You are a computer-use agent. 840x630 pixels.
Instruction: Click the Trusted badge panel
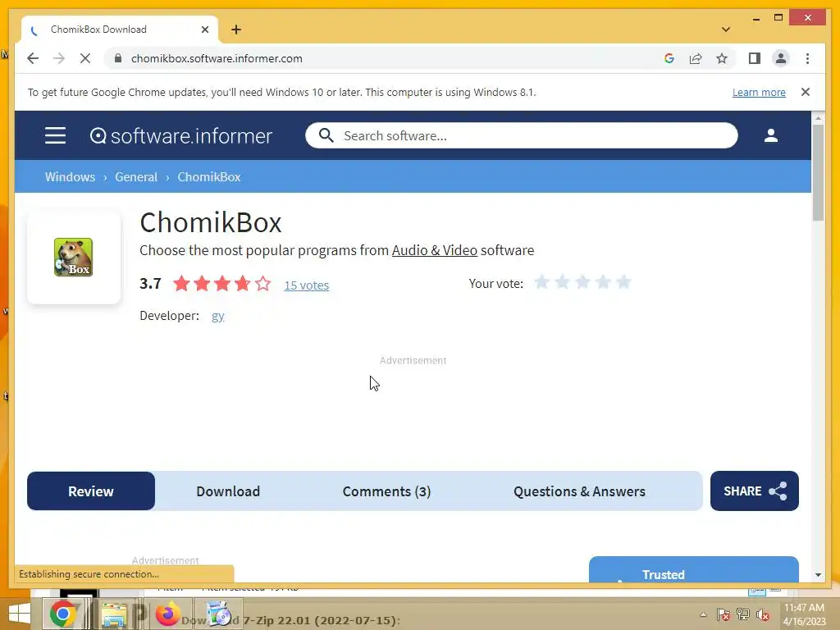[694, 570]
